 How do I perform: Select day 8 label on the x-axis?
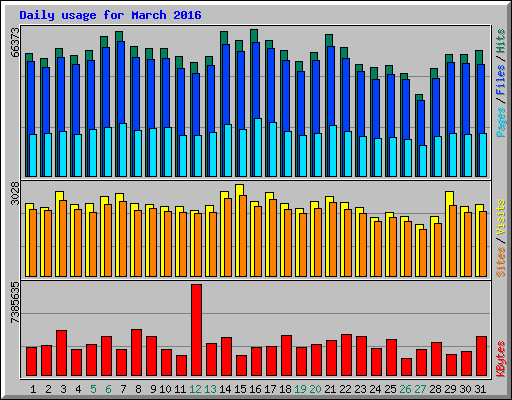pos(138,389)
